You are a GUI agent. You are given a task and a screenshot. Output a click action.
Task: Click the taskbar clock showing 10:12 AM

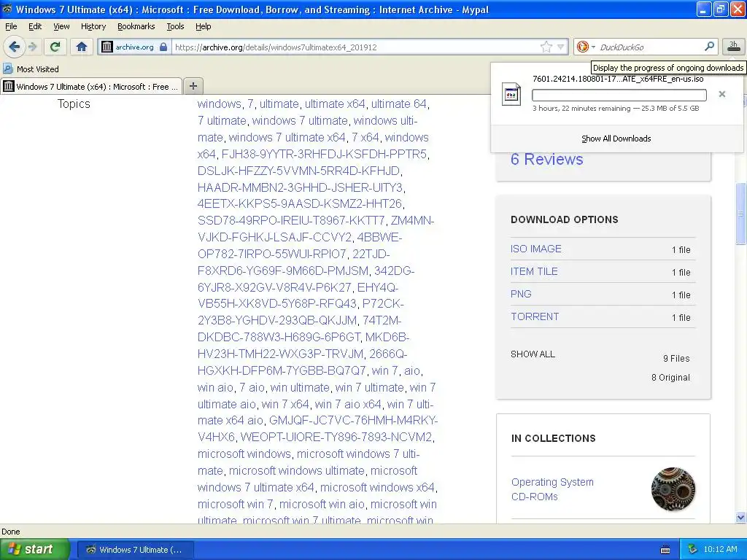click(720, 549)
